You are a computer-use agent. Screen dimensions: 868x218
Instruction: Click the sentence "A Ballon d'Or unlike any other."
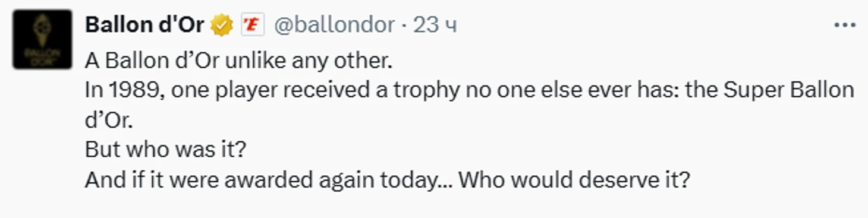click(239, 61)
